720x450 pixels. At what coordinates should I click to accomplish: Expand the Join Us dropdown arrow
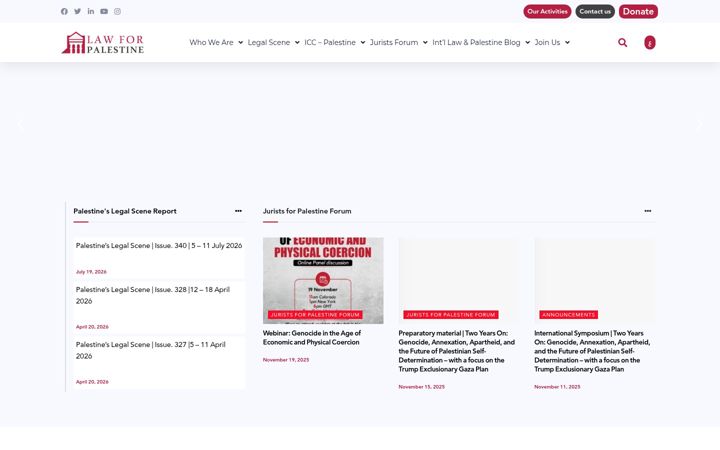click(568, 42)
